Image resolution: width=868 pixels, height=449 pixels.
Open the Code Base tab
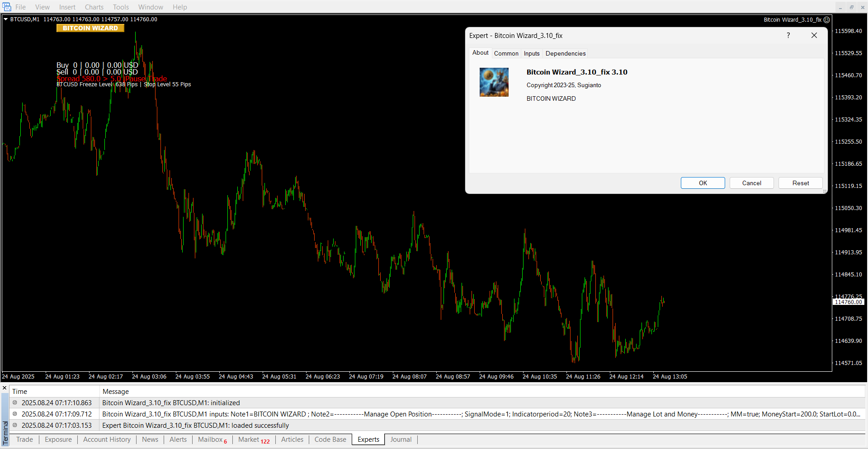tap(330, 440)
